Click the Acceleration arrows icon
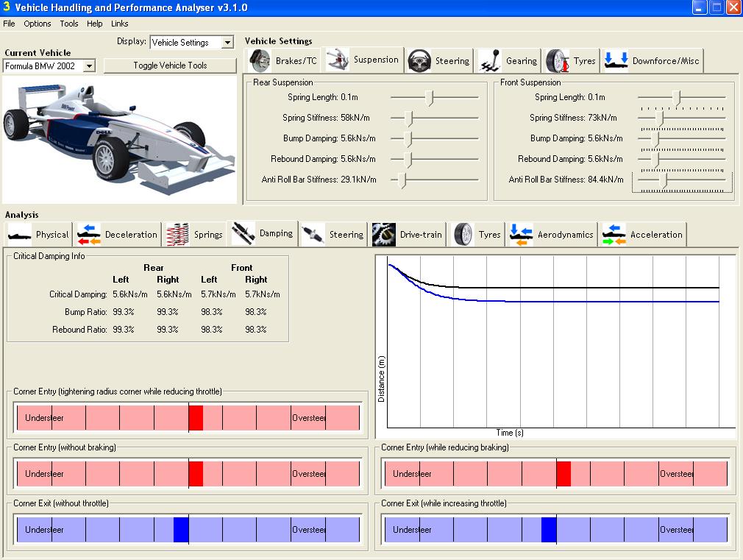Viewport: 743px width, 560px height. coord(614,235)
